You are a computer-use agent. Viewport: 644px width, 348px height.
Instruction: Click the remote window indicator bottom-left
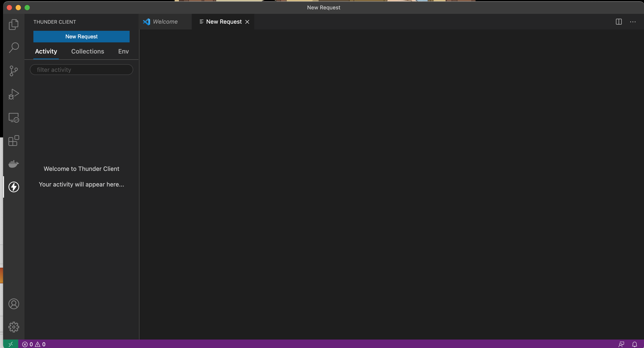10,344
